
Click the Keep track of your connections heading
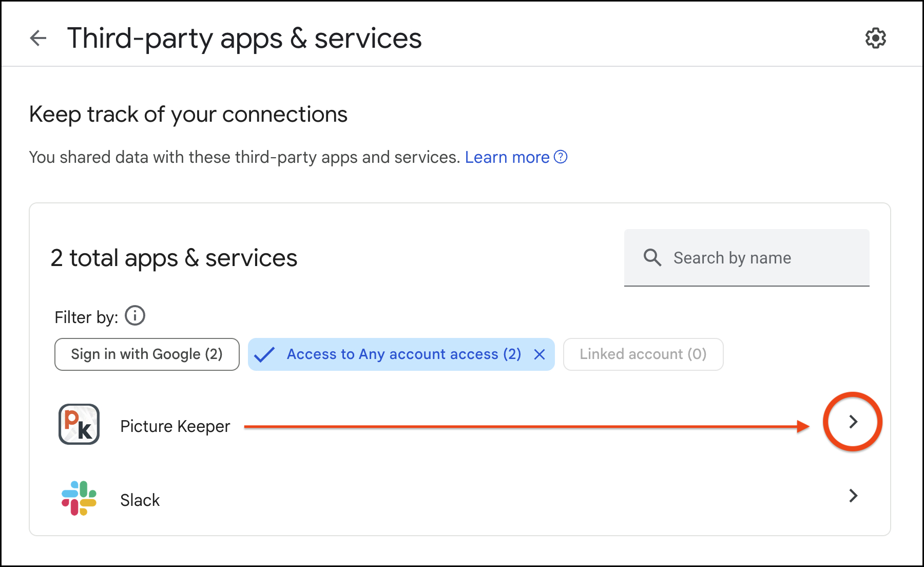point(188,115)
